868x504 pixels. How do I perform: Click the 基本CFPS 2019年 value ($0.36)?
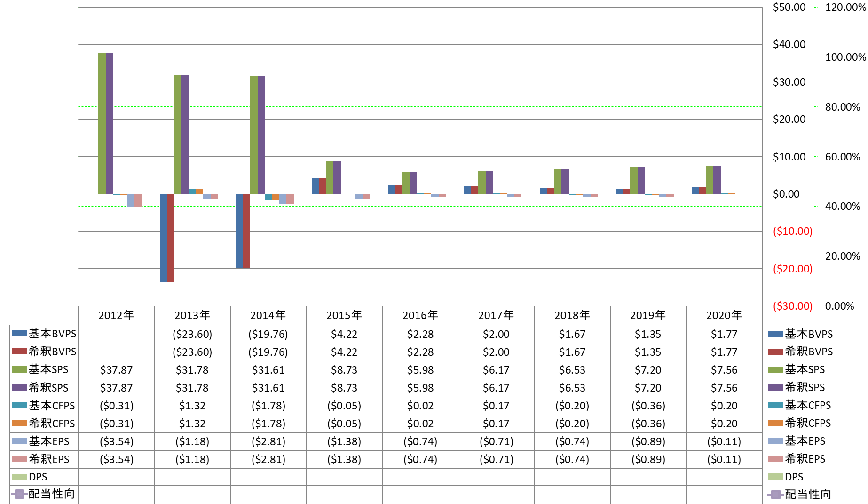(x=648, y=406)
